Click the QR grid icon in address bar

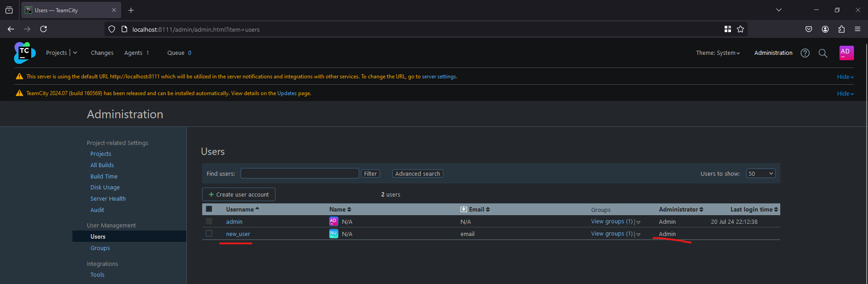pos(728,29)
